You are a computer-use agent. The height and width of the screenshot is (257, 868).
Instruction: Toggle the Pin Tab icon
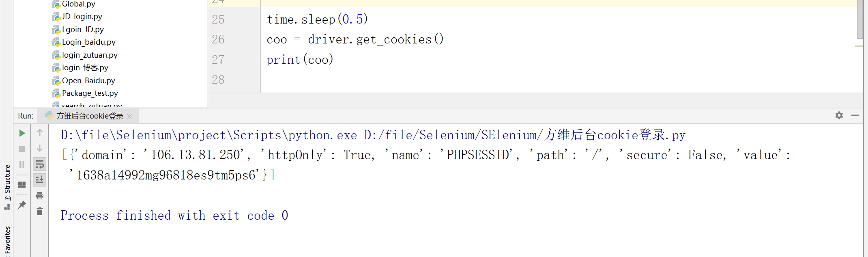pos(22,205)
